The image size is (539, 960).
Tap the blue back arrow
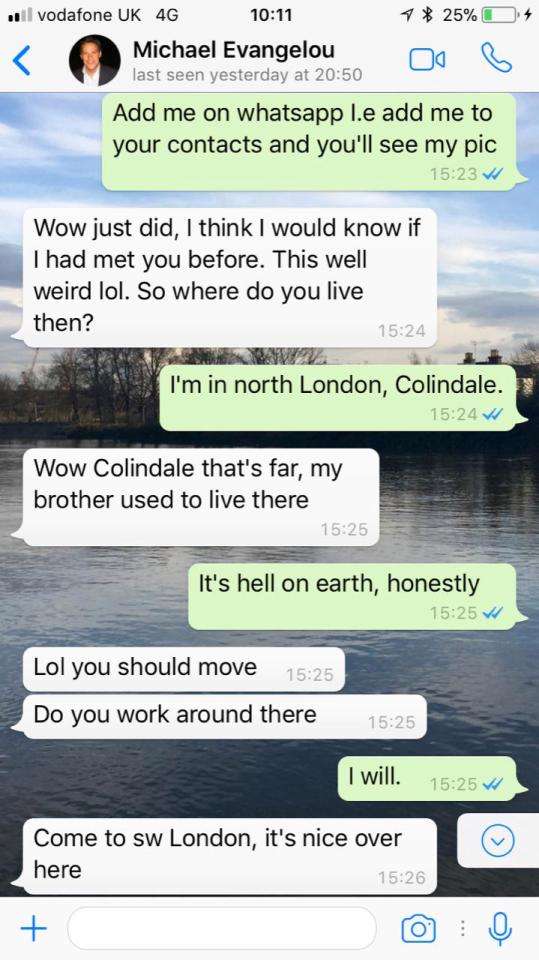tap(21, 60)
